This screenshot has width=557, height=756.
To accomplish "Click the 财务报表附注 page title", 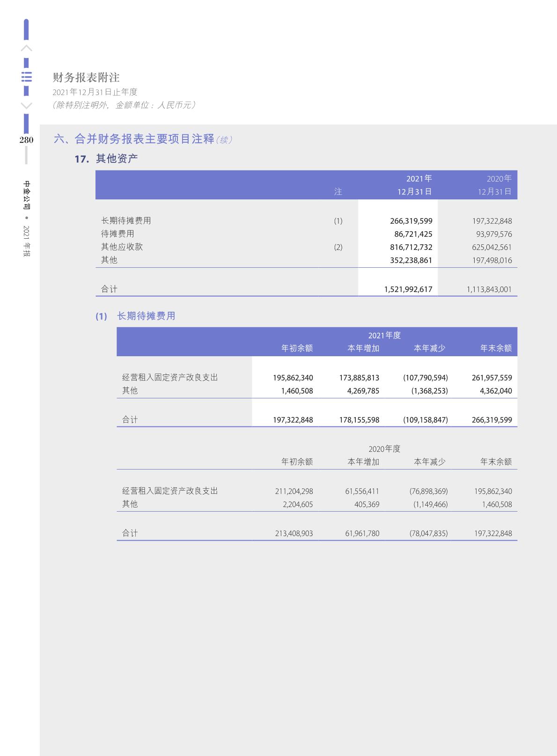I will pyautogui.click(x=86, y=77).
